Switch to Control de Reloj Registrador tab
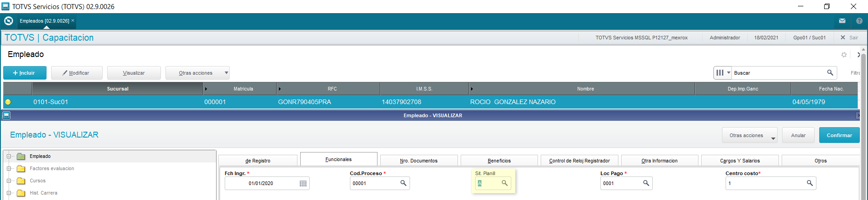868x200 pixels. click(580, 161)
